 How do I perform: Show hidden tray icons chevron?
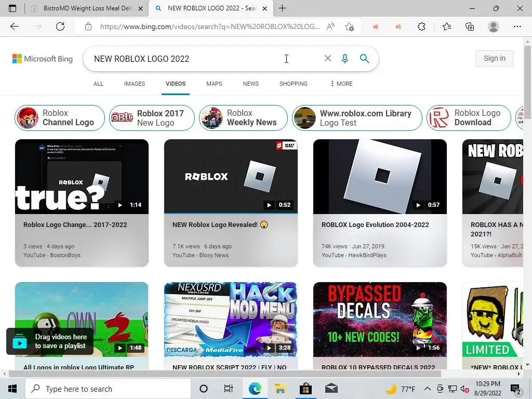(428, 389)
